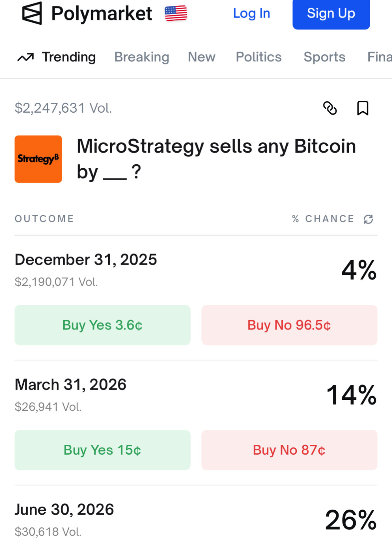
Task: Switch to the Breaking tab
Action: tap(142, 57)
